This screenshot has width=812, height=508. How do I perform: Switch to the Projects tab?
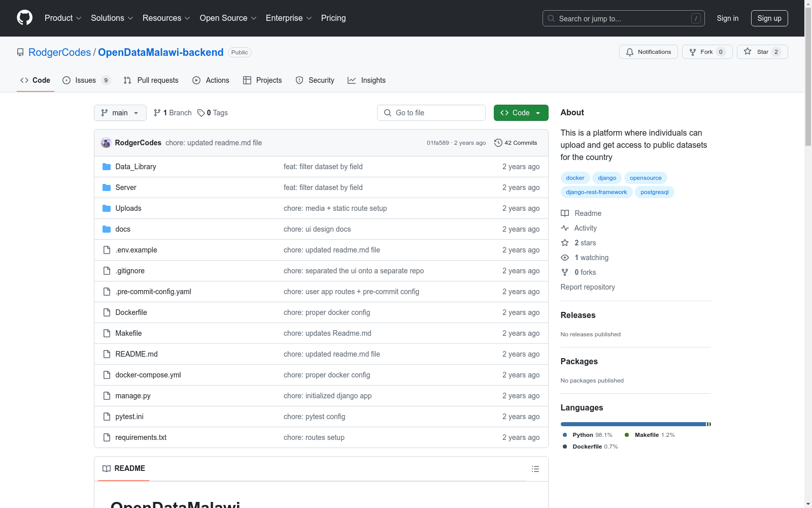point(262,80)
